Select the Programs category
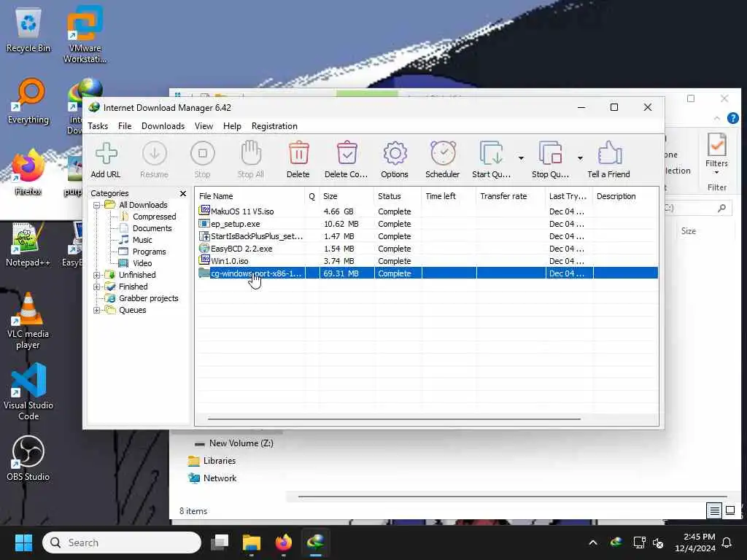 tap(149, 252)
